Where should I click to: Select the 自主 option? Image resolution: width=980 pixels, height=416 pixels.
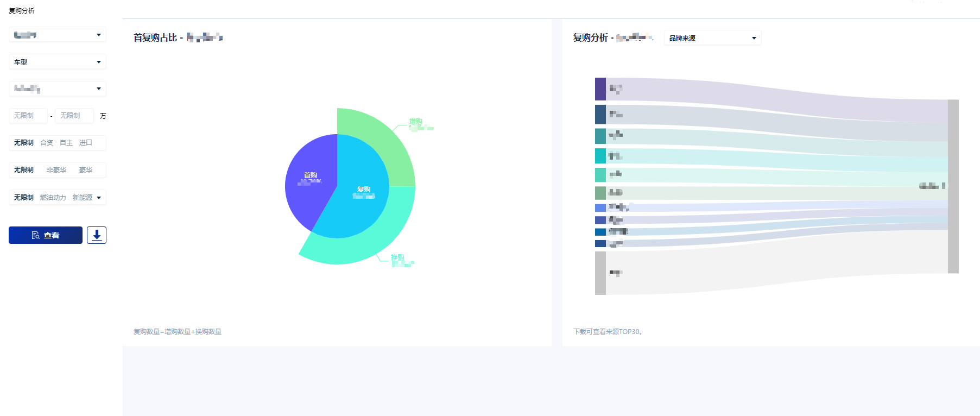point(66,143)
